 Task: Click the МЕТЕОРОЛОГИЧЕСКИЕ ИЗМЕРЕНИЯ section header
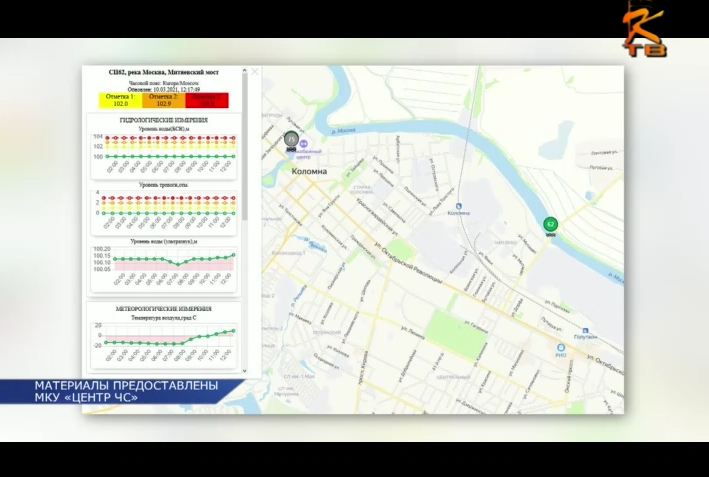tap(163, 309)
